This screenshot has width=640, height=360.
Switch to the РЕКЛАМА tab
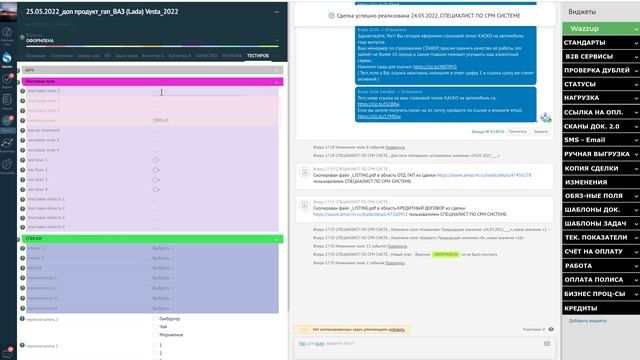pos(232,56)
